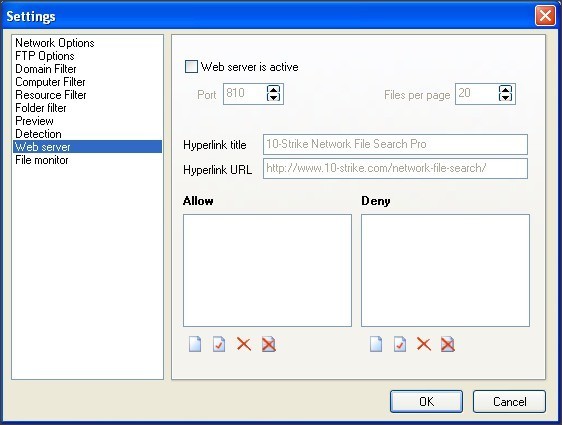Open the Preview settings page
The width and height of the screenshot is (562, 425).
tap(87, 121)
